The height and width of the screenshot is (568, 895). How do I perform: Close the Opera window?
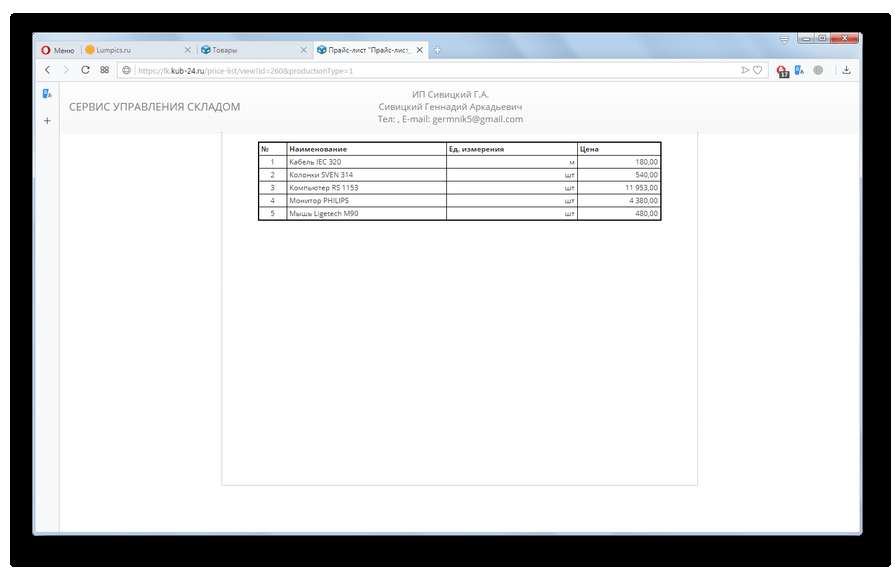tap(844, 38)
